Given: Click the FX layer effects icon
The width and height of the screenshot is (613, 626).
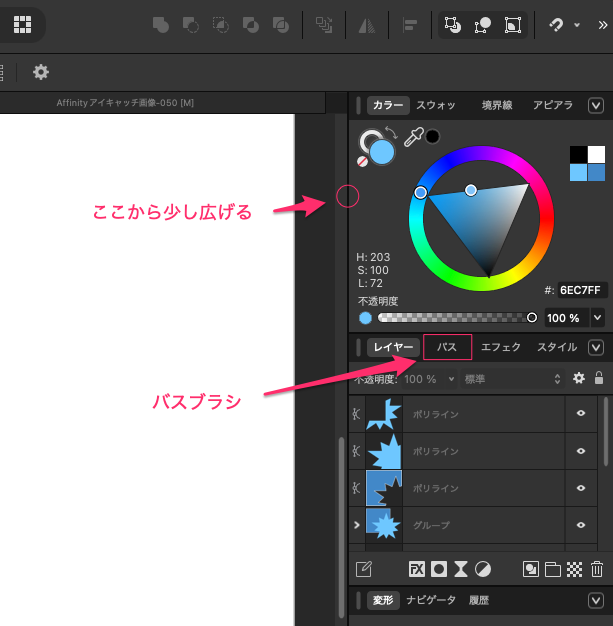Looking at the screenshot, I should [417, 570].
